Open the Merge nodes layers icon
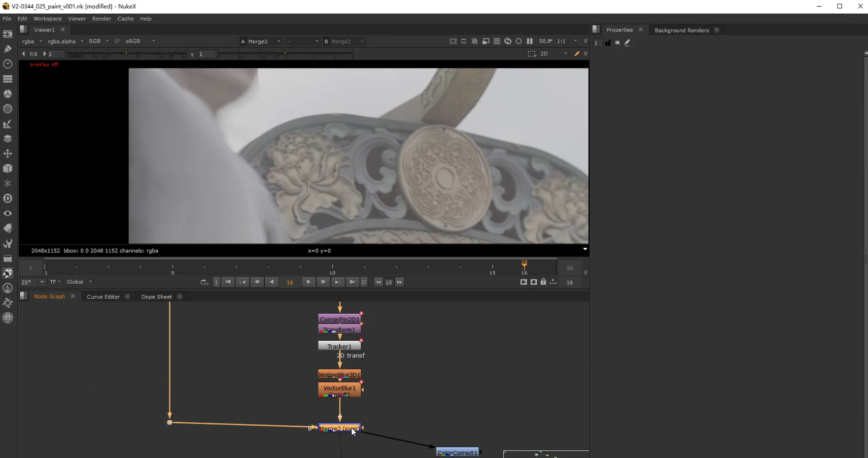Screen dimensions: 868x458 point(8,139)
